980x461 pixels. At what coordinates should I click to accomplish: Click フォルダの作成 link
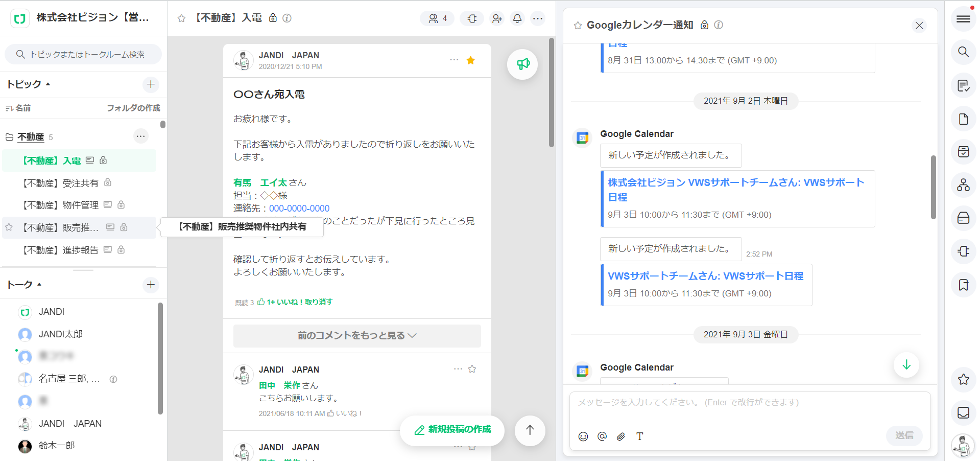[x=133, y=108]
